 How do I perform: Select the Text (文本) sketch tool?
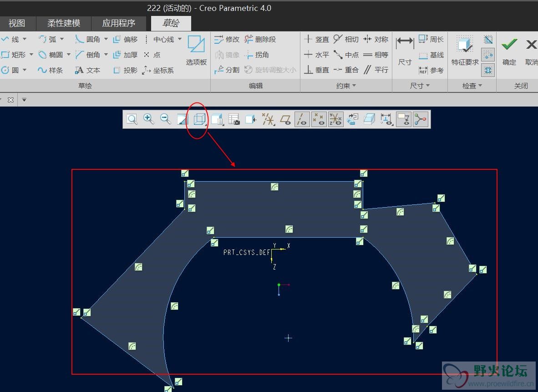[88, 70]
